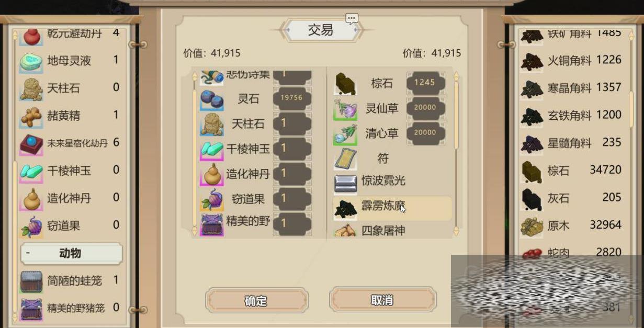The width and height of the screenshot is (644, 328).
Task: Select the 灵仙草 herb icon
Action: (x=345, y=109)
